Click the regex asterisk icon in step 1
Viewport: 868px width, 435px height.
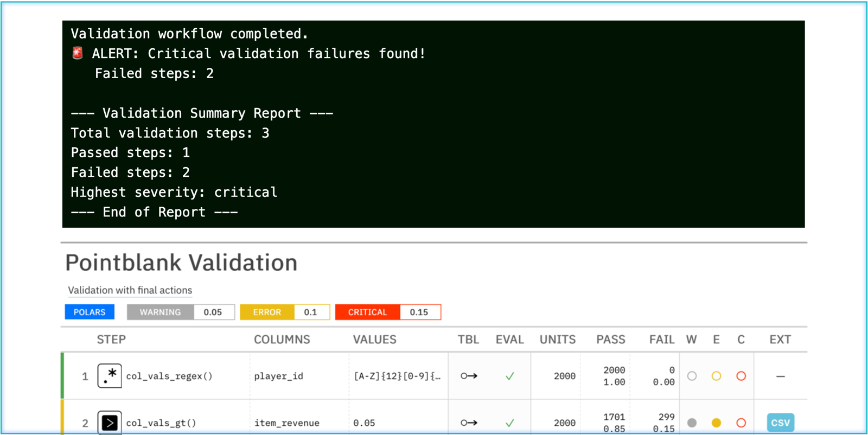(110, 376)
